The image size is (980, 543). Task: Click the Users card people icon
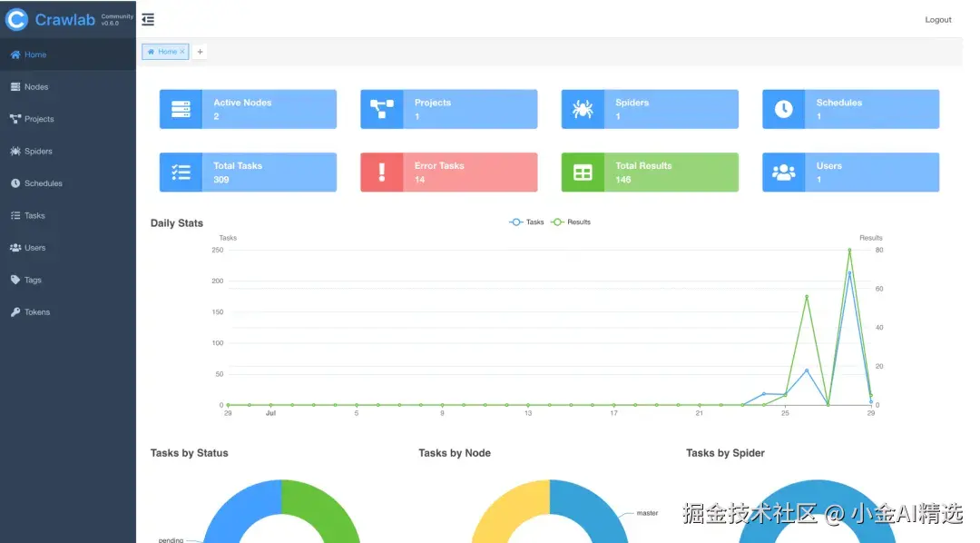pyautogui.click(x=784, y=172)
